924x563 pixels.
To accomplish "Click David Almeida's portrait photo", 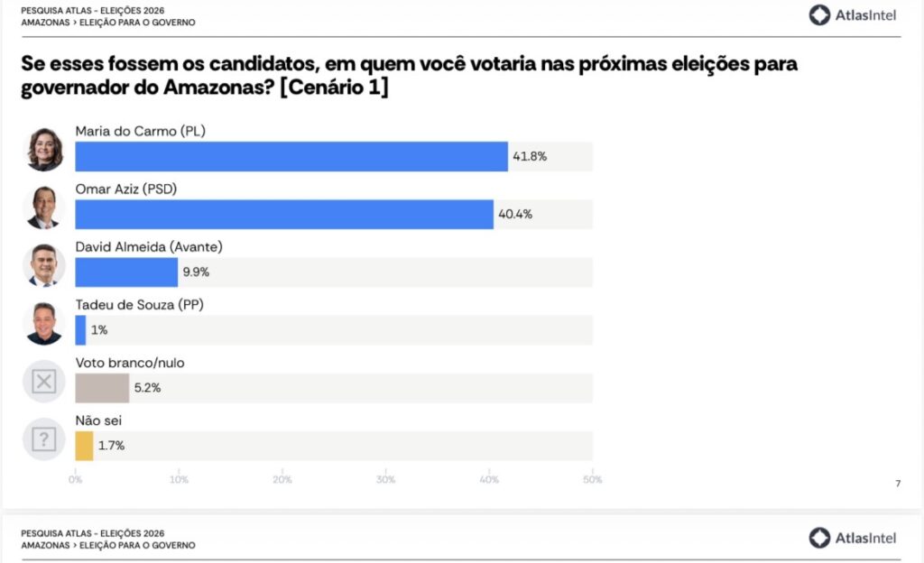I will pos(44,265).
